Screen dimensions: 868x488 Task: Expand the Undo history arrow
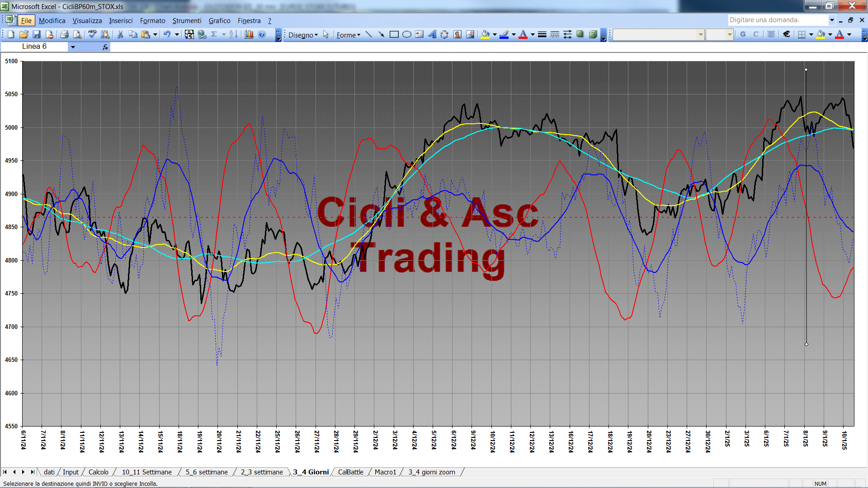pos(177,34)
